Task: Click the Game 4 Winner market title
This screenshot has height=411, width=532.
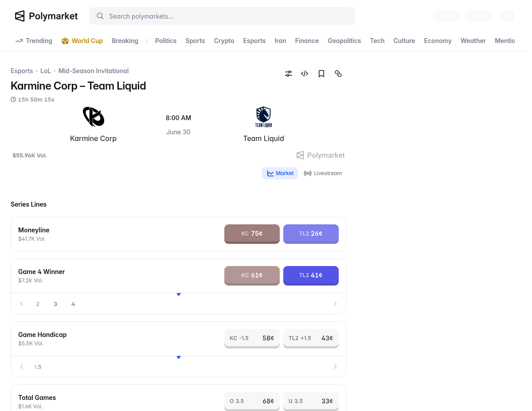Action: point(42,272)
